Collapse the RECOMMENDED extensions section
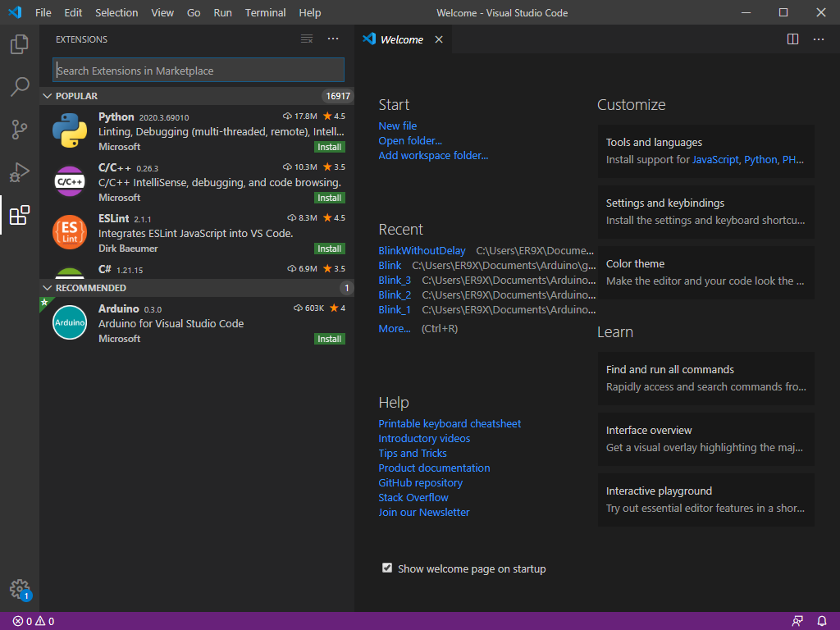Image resolution: width=840 pixels, height=630 pixels. 197,288
